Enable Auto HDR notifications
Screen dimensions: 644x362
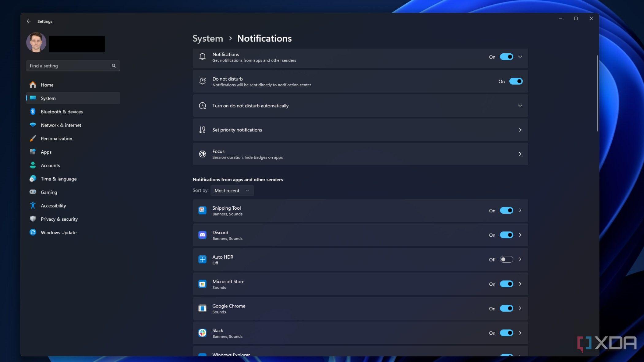tap(506, 259)
